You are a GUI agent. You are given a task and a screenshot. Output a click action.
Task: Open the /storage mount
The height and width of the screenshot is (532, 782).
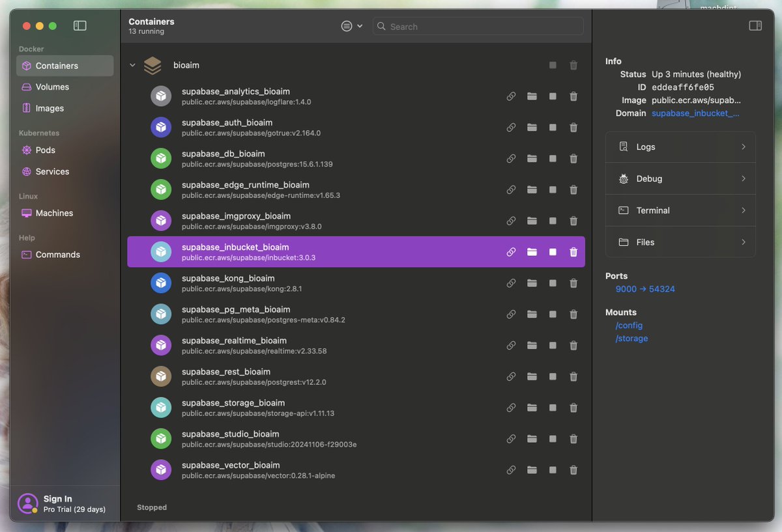point(631,339)
